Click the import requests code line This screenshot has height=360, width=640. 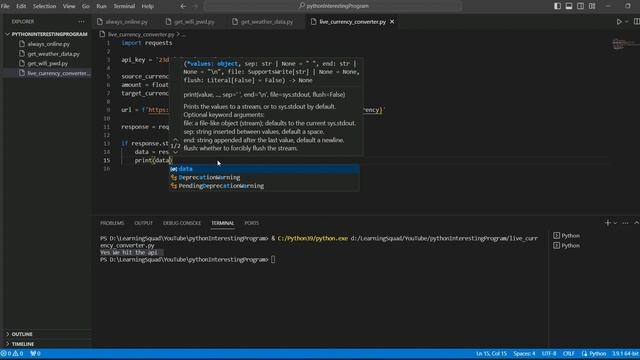147,43
